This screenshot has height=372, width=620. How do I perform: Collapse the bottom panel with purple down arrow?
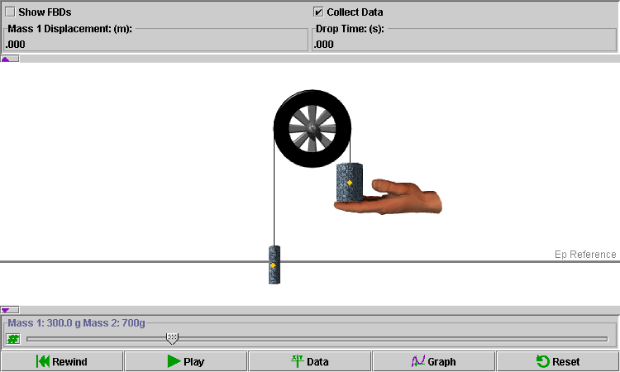[x=10, y=310]
